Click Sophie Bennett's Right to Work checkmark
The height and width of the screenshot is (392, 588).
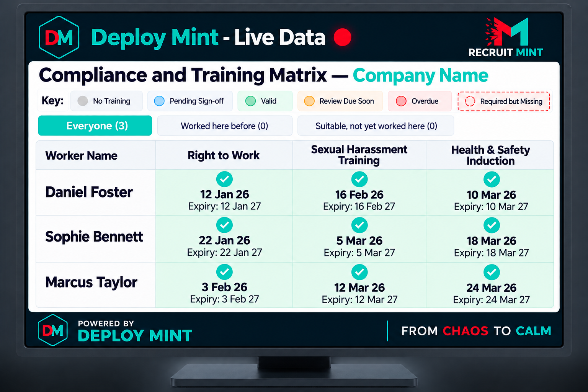(224, 225)
